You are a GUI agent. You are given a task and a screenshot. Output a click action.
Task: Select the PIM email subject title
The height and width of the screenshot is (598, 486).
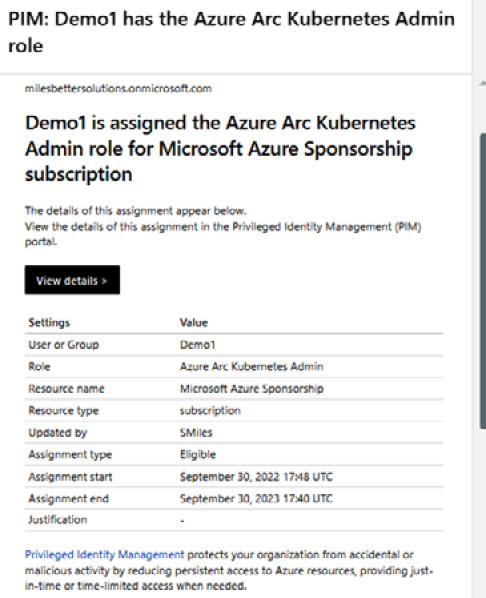pyautogui.click(x=231, y=32)
